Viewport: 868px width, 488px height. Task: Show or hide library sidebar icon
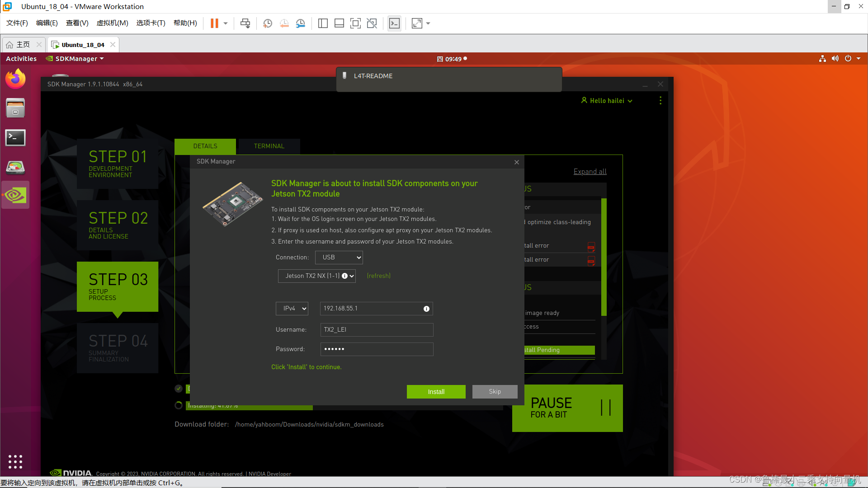tap(323, 23)
